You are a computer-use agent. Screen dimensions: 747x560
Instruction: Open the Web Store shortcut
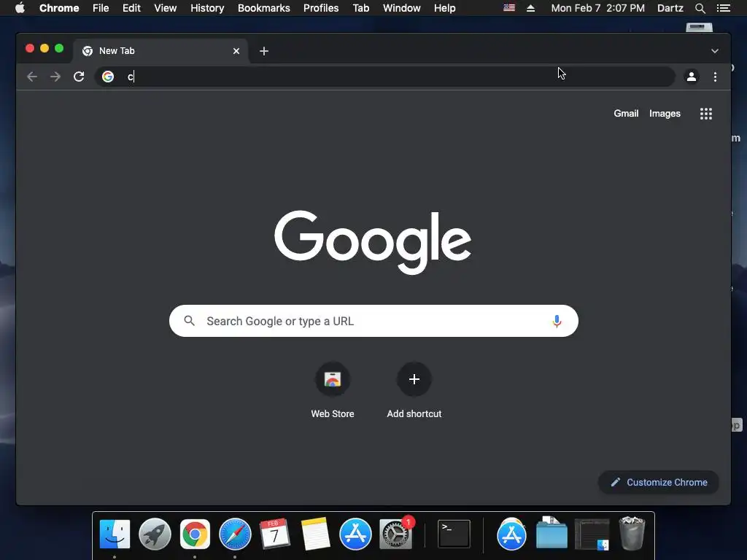(333, 391)
